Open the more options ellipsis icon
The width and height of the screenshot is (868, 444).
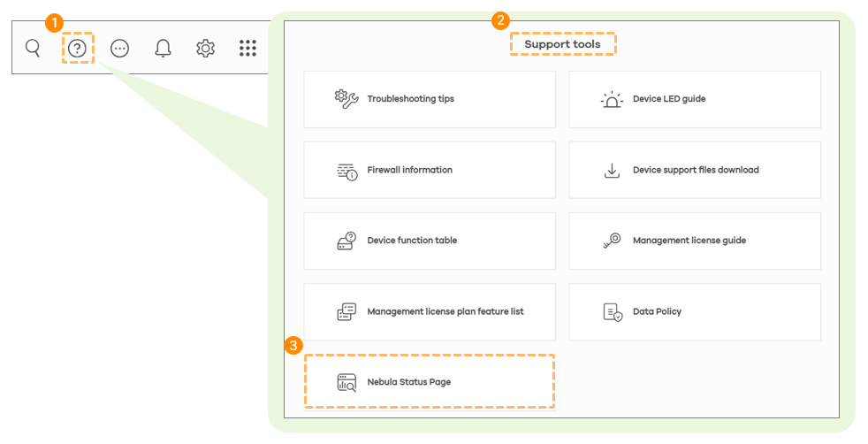119,48
